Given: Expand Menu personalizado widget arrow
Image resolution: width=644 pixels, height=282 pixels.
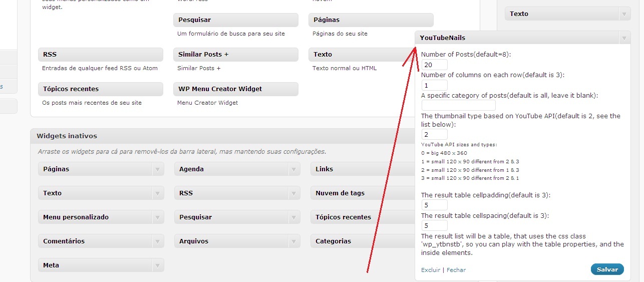Looking at the screenshot, I should pos(157,217).
